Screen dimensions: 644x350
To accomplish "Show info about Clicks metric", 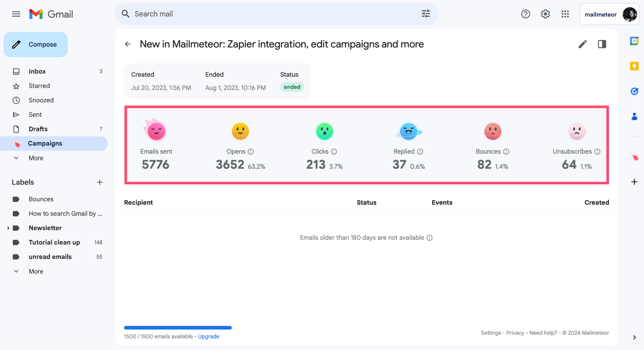I will click(x=334, y=152).
